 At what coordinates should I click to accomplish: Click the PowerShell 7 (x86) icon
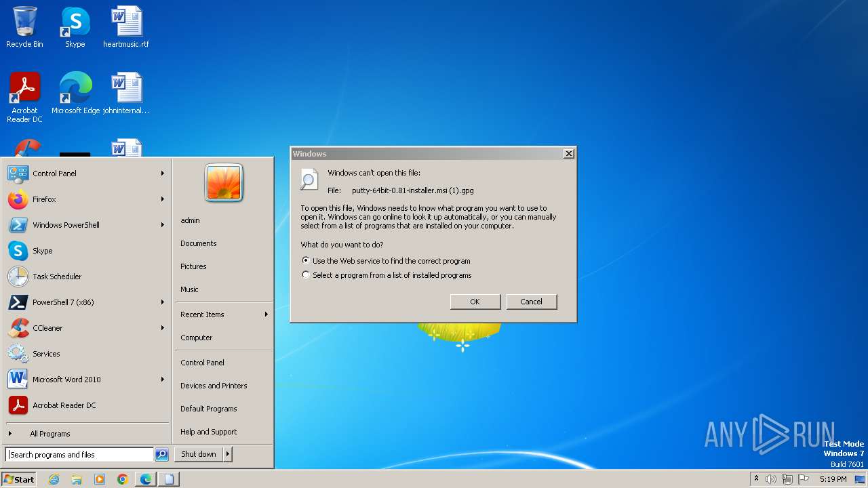18,302
